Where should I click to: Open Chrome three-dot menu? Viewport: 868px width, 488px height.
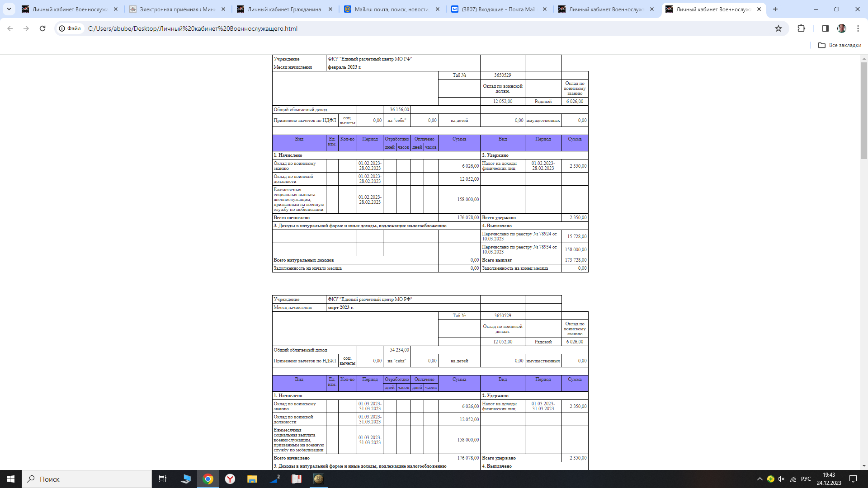click(x=858, y=28)
